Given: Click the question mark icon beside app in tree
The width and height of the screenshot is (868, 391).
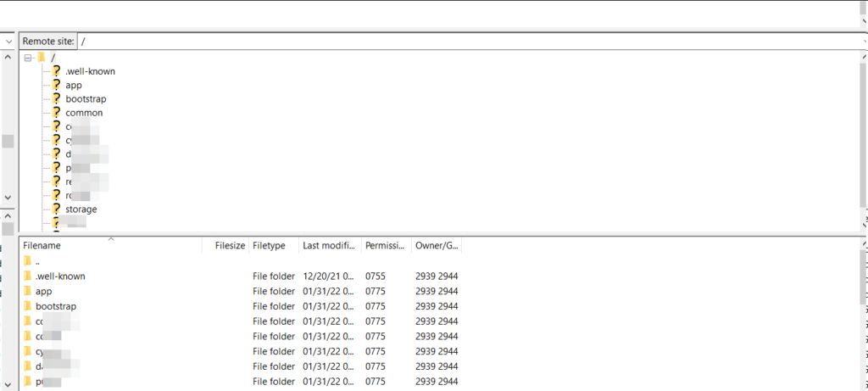Looking at the screenshot, I should tap(56, 85).
